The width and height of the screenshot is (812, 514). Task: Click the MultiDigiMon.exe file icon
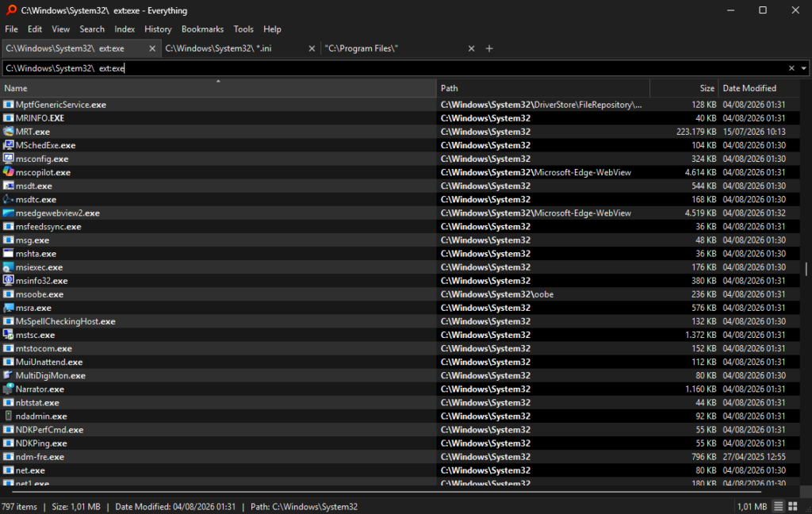8,375
